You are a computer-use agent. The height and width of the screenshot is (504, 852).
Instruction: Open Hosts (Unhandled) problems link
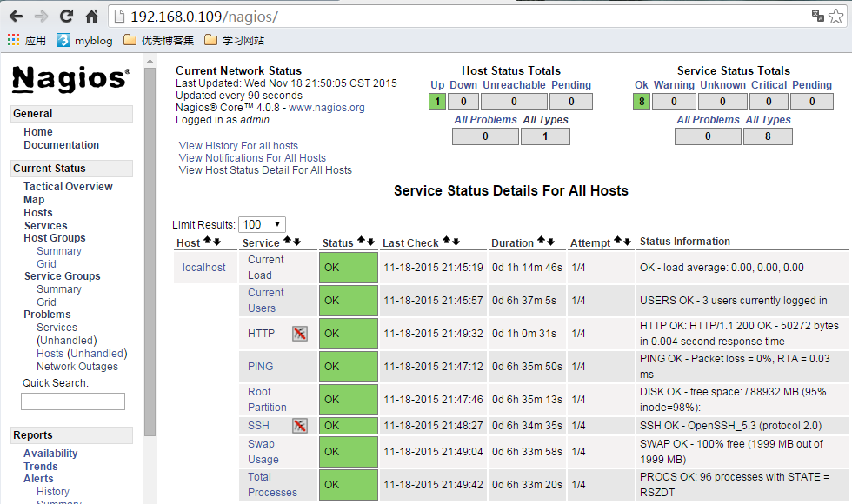tap(82, 354)
